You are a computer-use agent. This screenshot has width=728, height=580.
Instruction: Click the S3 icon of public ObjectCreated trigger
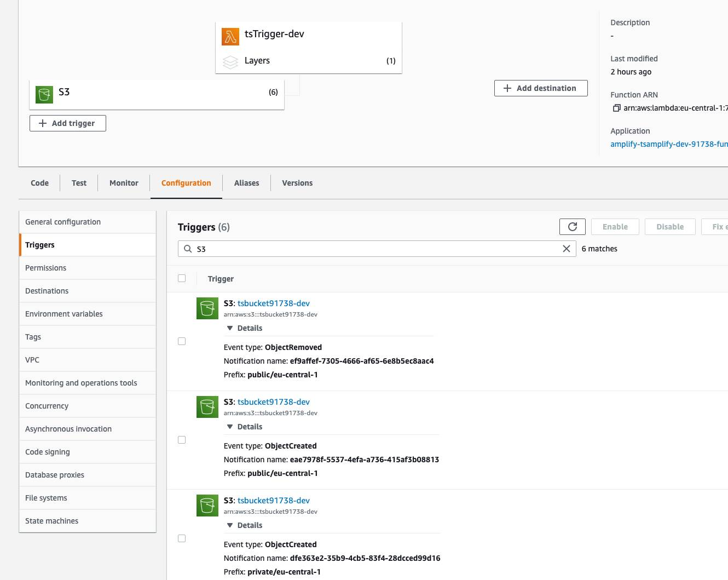click(207, 407)
